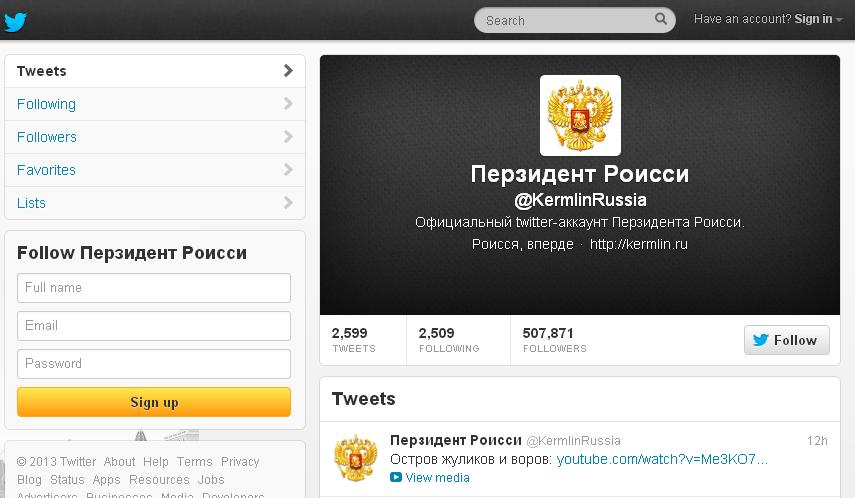
Task: Open the Followers list chevron
Action: click(288, 136)
